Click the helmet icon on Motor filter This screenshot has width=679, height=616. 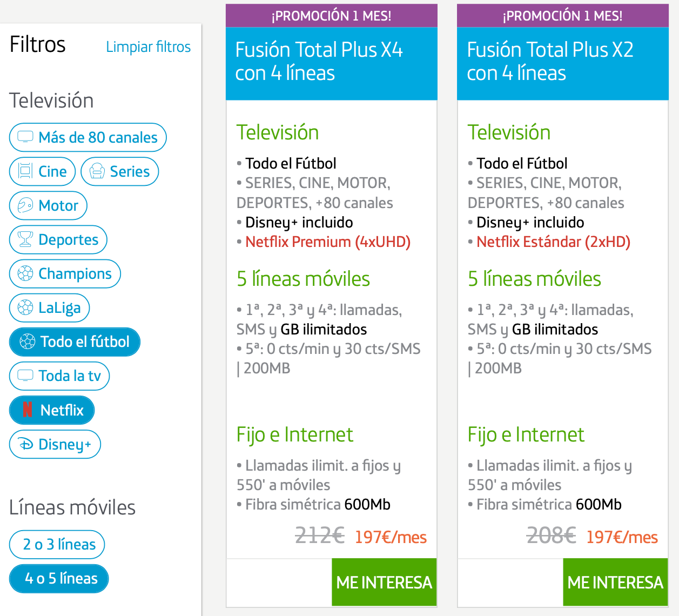(x=25, y=205)
